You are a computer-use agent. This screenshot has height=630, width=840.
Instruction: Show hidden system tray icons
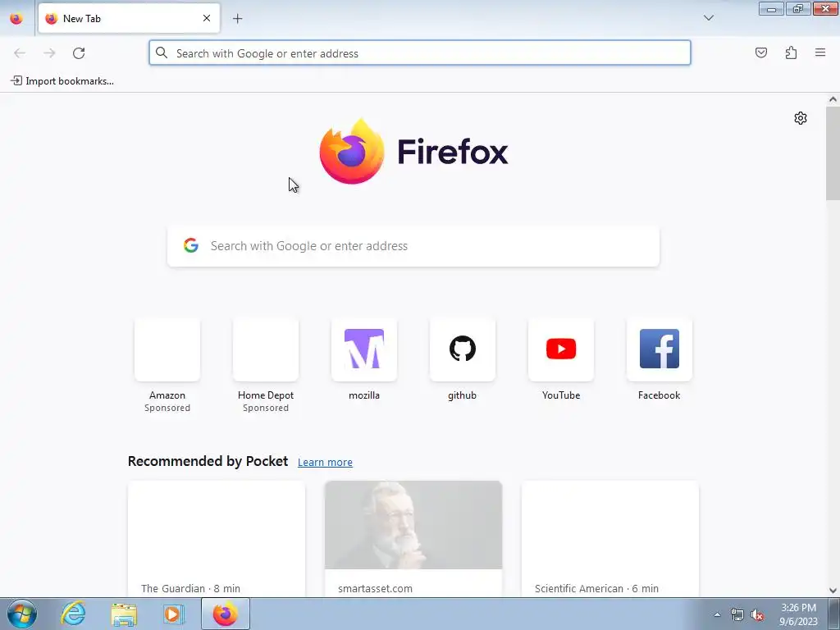(x=717, y=614)
